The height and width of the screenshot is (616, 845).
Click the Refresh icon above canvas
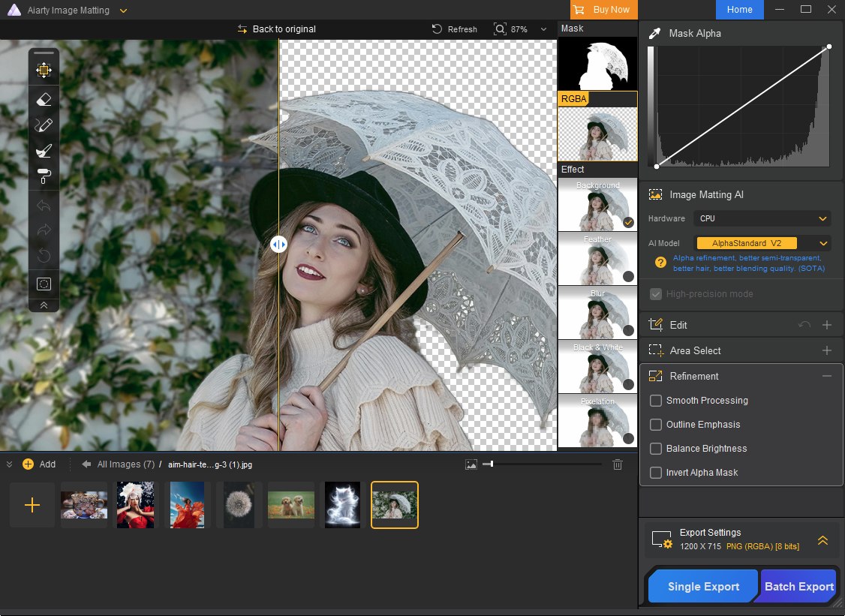point(438,29)
